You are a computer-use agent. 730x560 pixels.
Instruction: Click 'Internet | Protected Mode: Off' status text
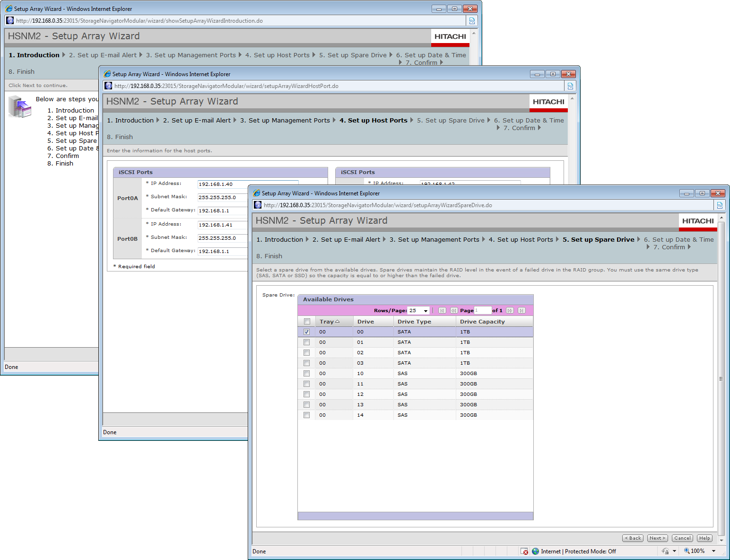coord(578,551)
